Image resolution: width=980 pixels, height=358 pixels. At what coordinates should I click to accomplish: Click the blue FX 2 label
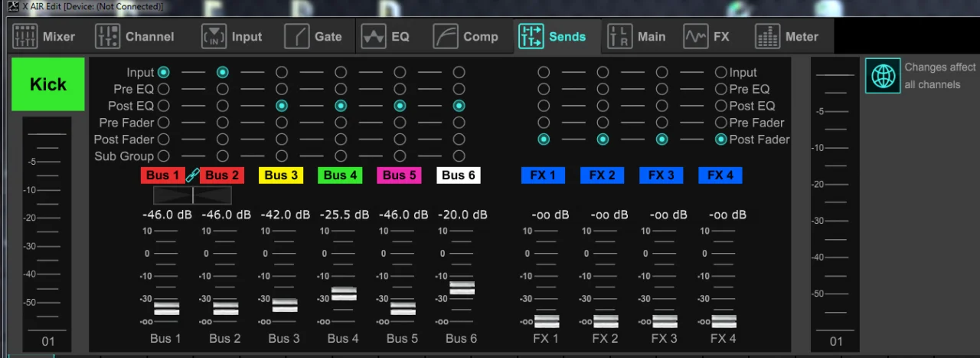point(603,176)
